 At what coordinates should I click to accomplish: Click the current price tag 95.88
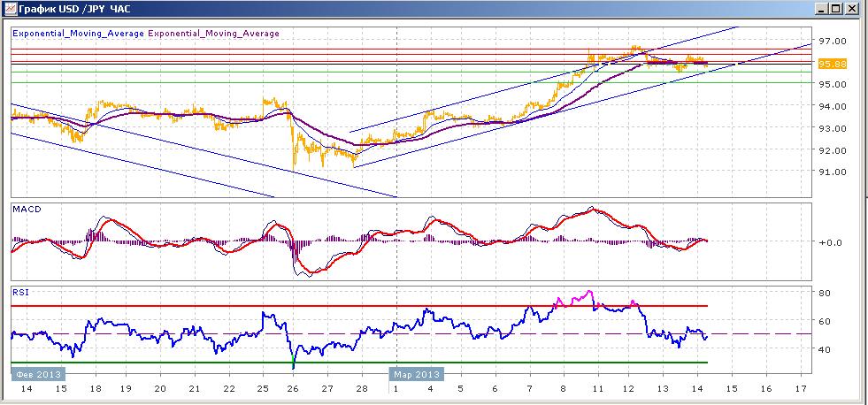[833, 64]
